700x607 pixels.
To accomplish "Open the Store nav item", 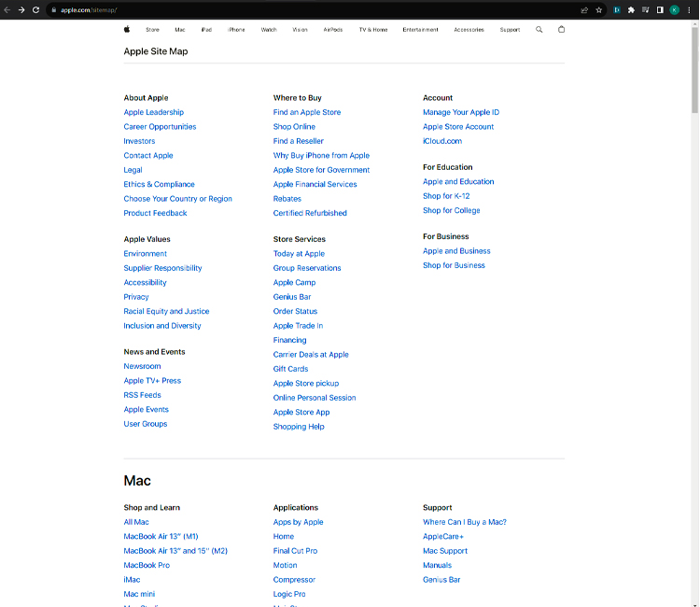I will coord(152,30).
